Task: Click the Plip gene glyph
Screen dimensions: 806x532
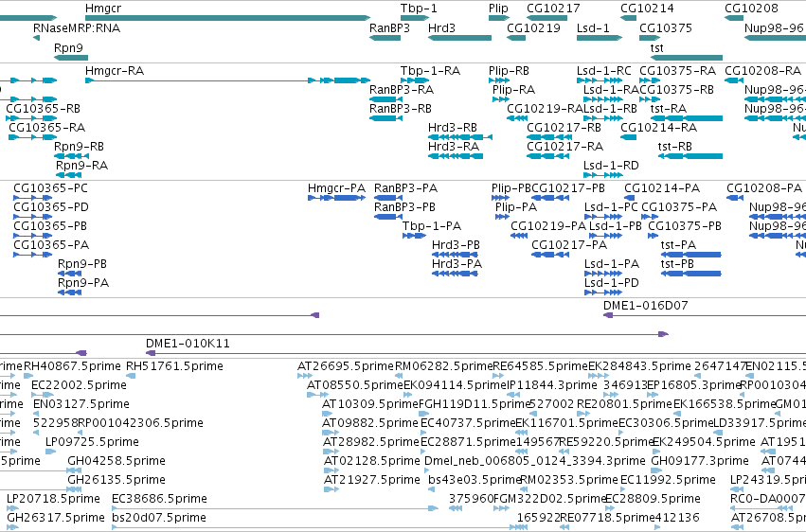Action: tap(498, 18)
